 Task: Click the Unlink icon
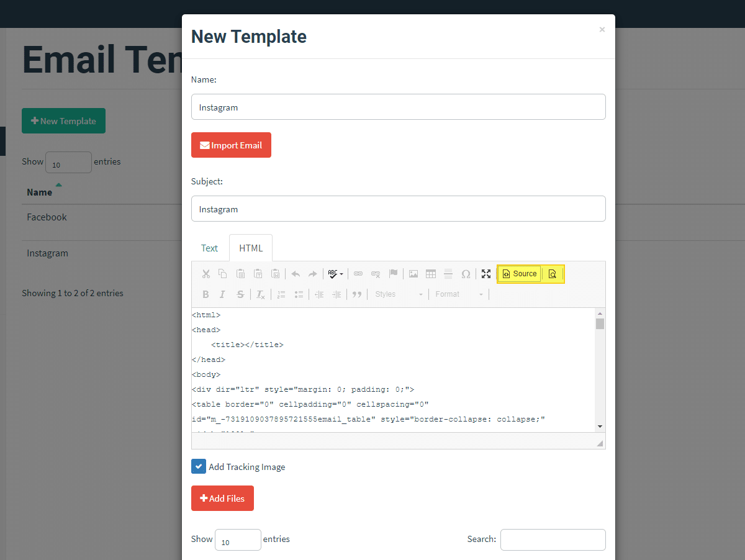coord(376,274)
